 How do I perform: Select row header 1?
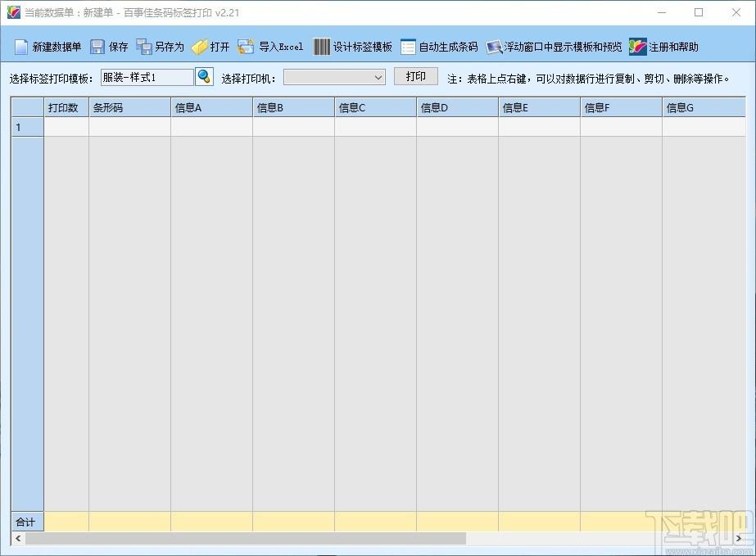(x=28, y=127)
